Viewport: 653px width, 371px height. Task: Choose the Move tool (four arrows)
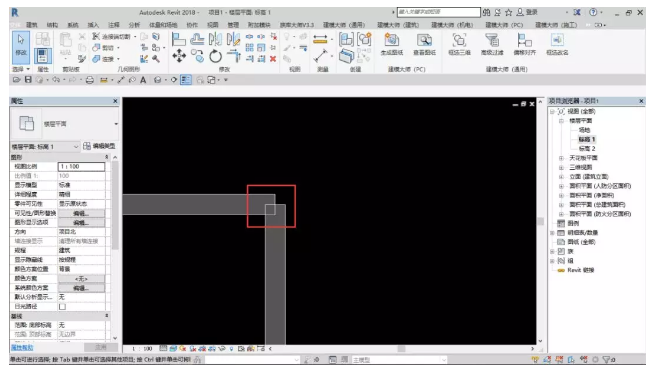click(x=179, y=55)
